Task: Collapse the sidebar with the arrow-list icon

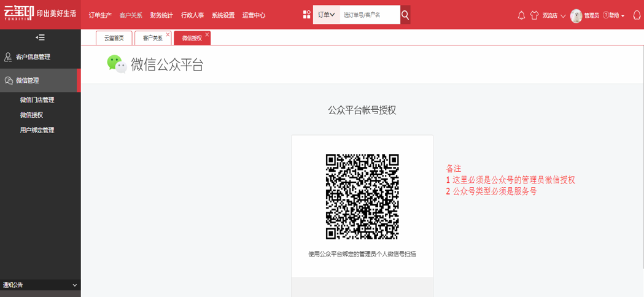Action: point(41,37)
